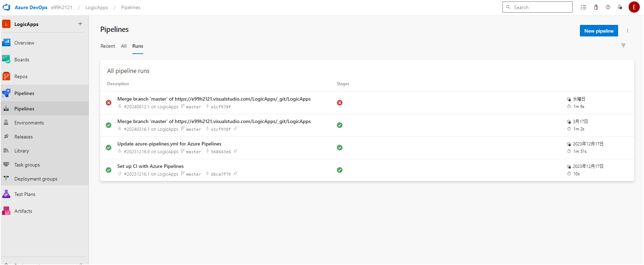This screenshot has width=644, height=265.
Task: Click the Azure DevOps title link
Action: [31, 7]
